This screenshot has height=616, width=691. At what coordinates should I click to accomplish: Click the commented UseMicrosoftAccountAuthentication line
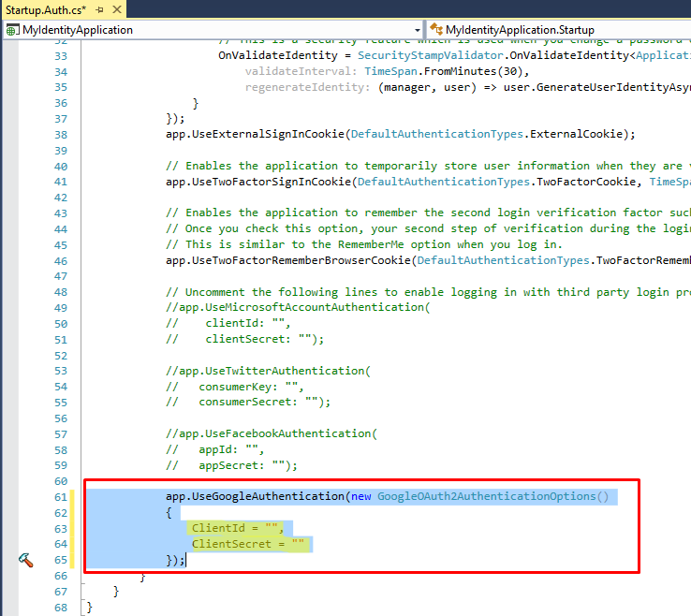297,307
